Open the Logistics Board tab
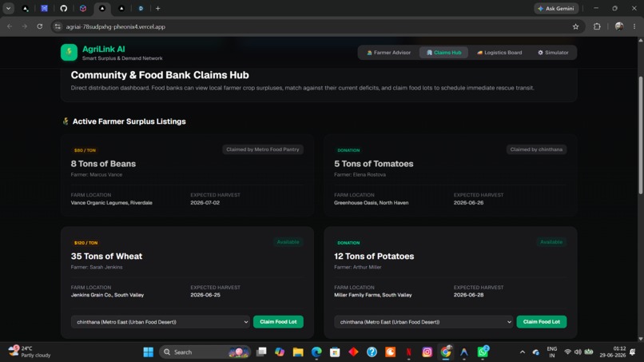Screen dimensions: 644x362 tap(499, 53)
